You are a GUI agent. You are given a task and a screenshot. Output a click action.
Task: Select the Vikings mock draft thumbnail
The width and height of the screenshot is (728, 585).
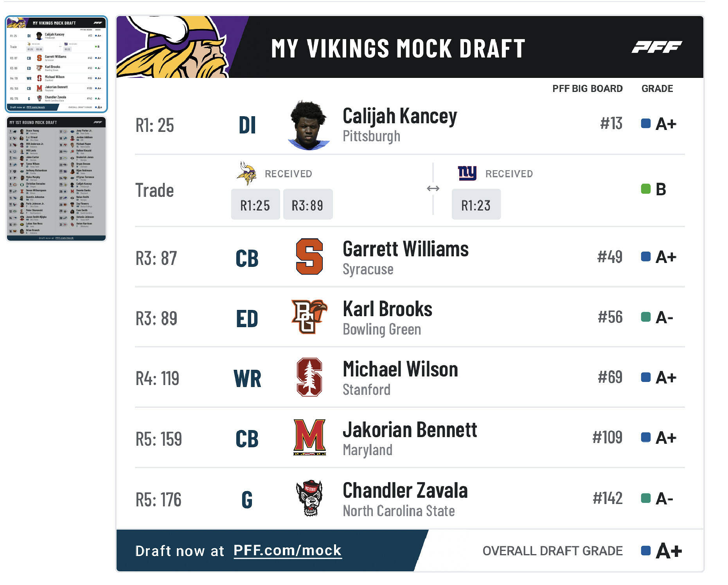pyautogui.click(x=56, y=64)
